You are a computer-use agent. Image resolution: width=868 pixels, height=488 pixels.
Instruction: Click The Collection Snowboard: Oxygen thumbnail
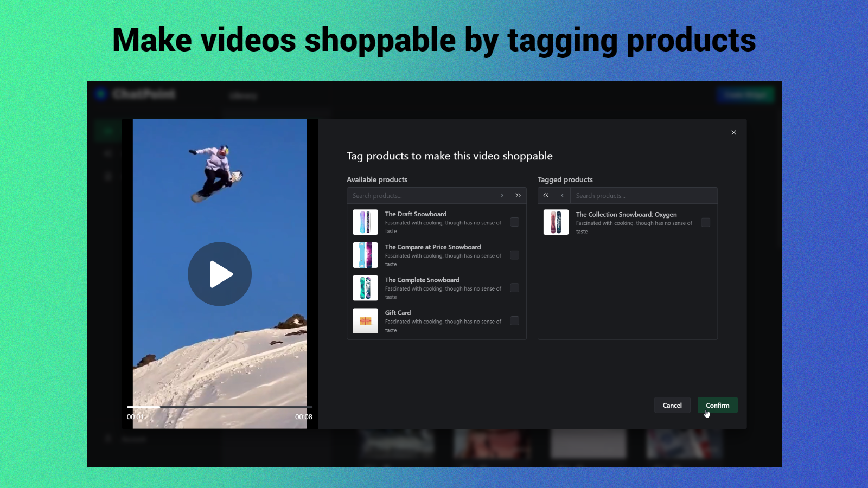click(x=556, y=222)
